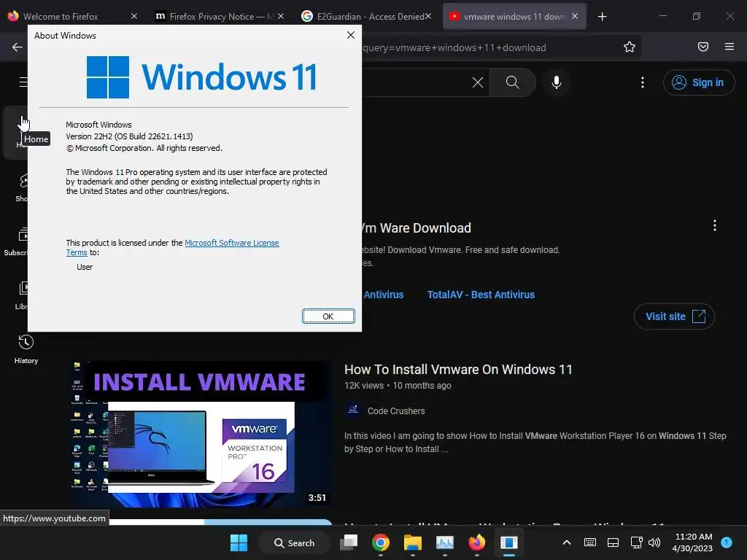Open How To Install Vmware video title
The image size is (747, 560).
(x=458, y=370)
